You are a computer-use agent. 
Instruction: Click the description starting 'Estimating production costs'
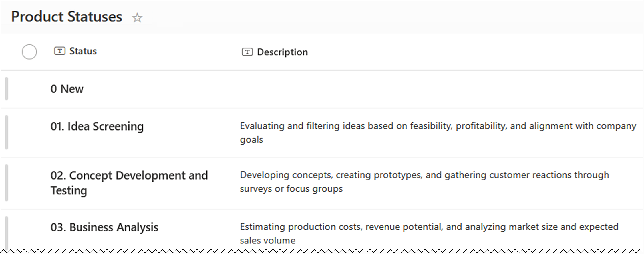pyautogui.click(x=429, y=233)
